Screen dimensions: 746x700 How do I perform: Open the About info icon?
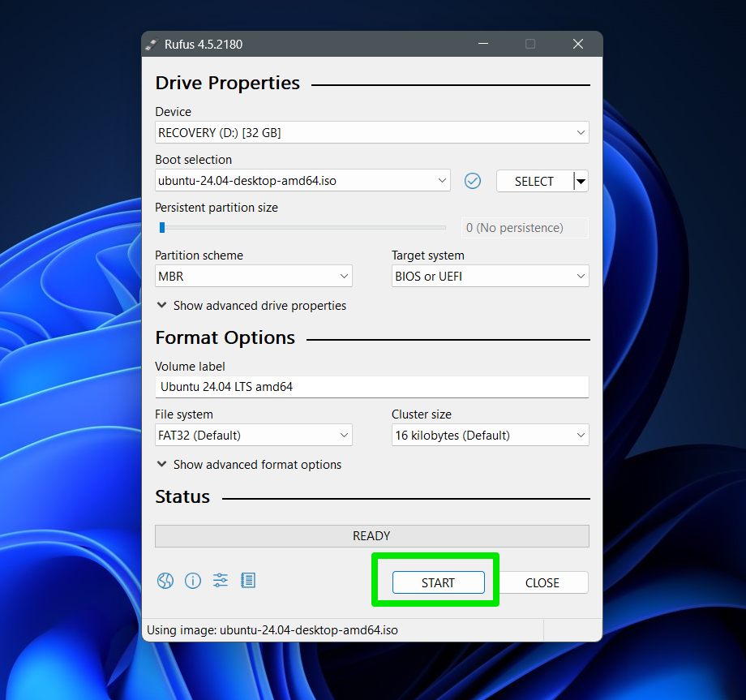(193, 581)
